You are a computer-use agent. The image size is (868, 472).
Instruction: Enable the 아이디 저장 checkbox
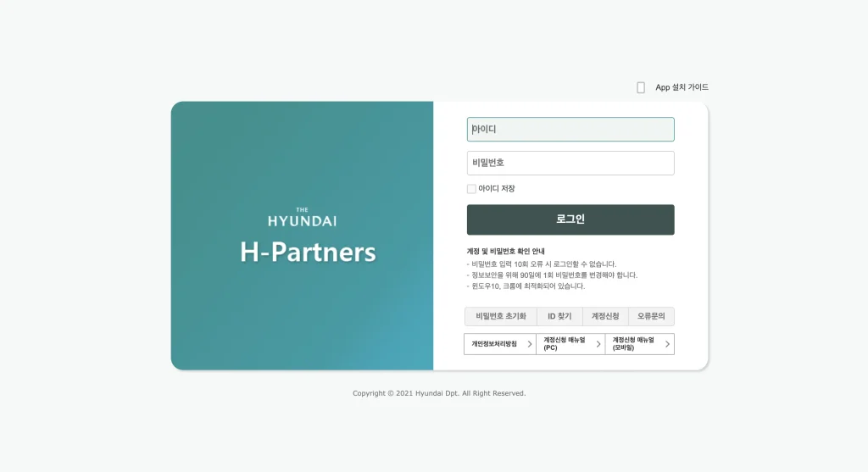[x=471, y=189]
